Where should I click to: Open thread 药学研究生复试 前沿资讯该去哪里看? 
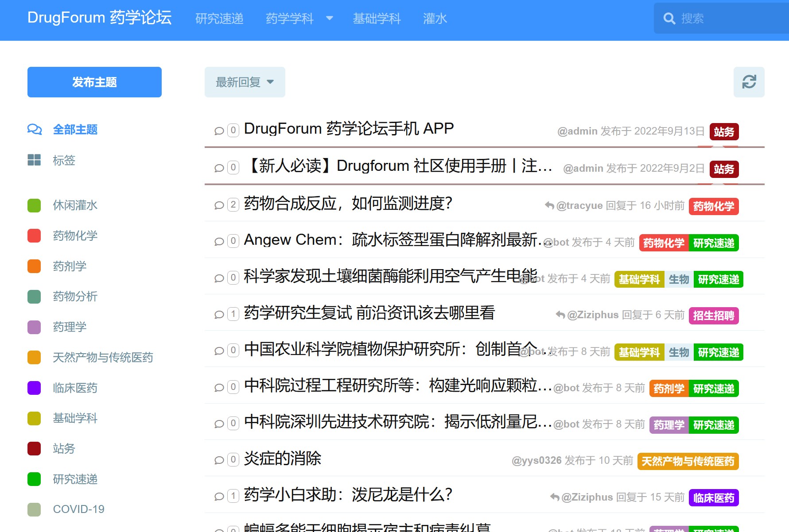tap(369, 312)
